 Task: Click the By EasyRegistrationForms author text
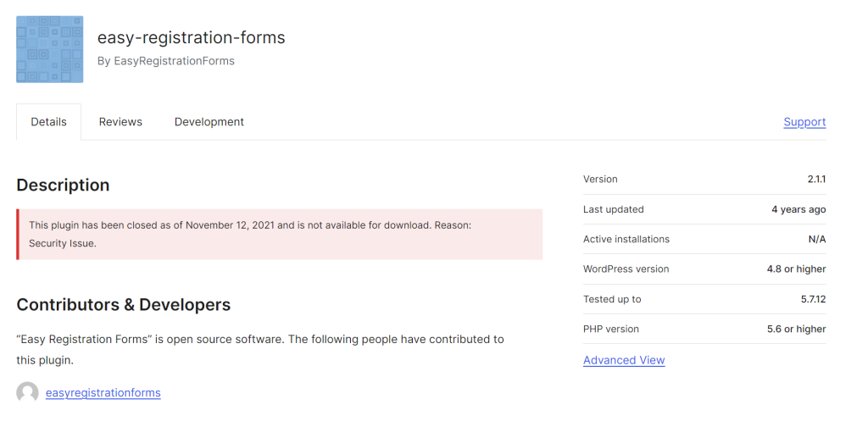pyautogui.click(x=165, y=61)
